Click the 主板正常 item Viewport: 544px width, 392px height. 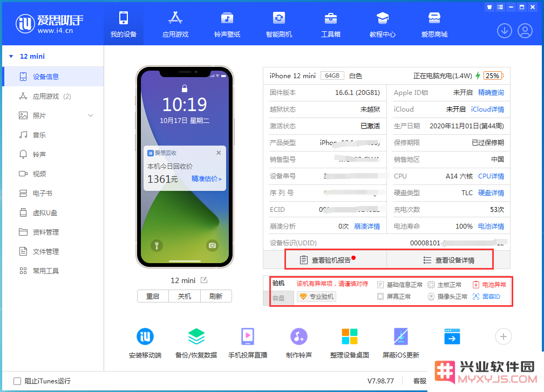[x=445, y=285]
